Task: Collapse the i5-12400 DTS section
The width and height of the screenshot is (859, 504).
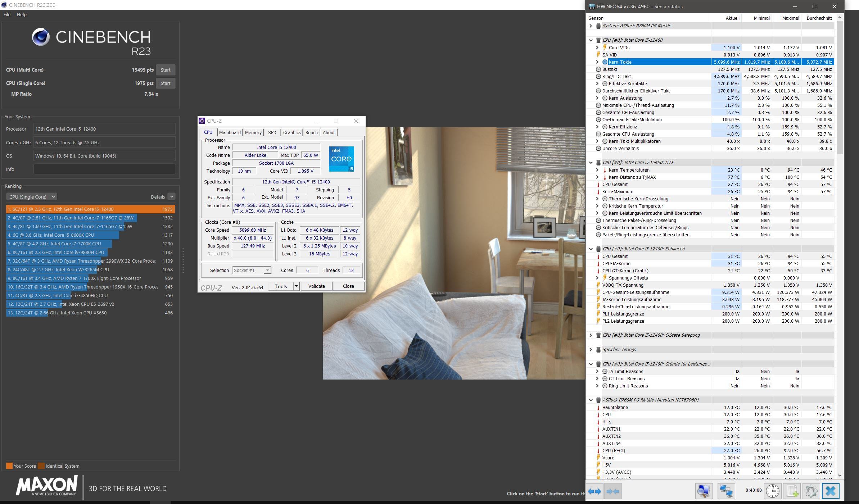Action: point(591,163)
